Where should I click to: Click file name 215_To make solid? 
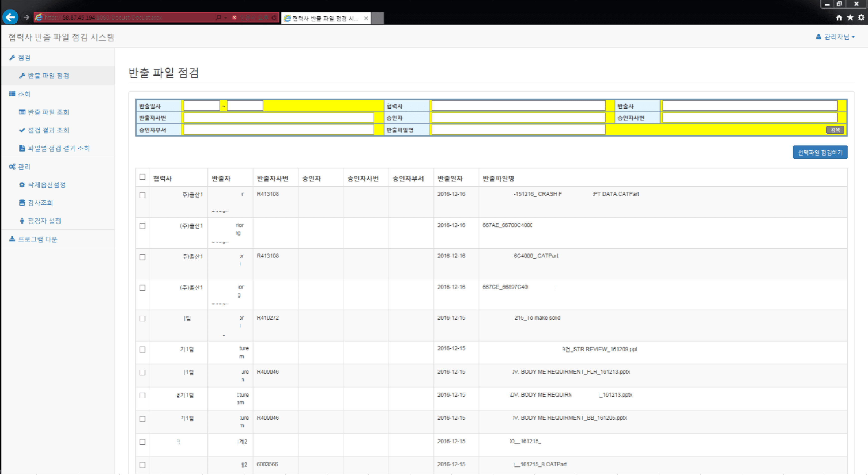pos(537,318)
